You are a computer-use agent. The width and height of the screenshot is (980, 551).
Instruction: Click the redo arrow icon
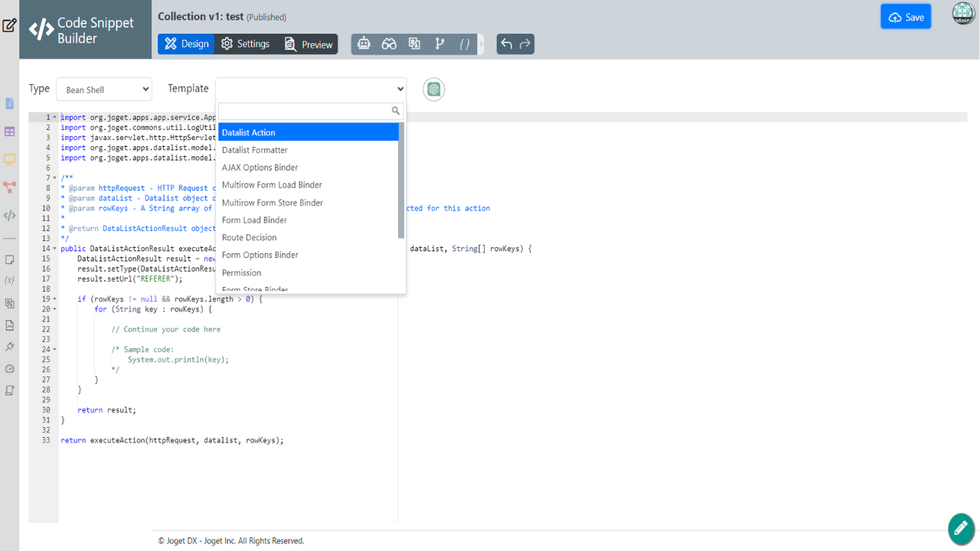coord(525,44)
